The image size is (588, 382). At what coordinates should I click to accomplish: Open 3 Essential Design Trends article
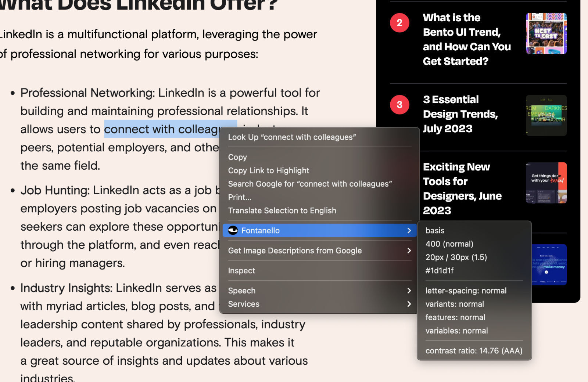(x=460, y=114)
